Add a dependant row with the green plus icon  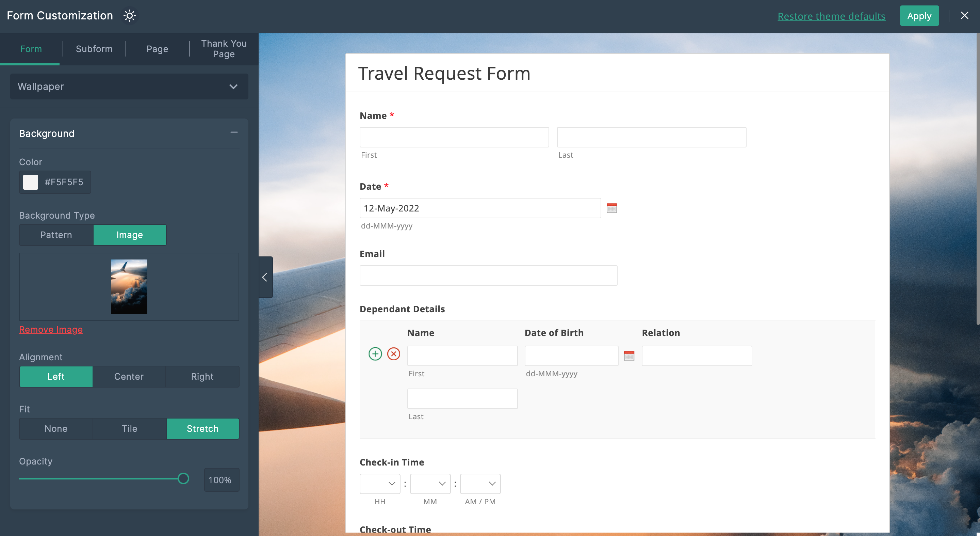[x=375, y=354]
